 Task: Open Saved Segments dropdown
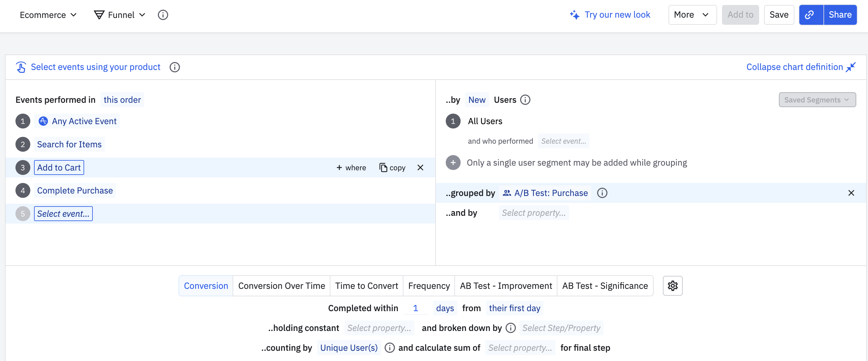point(817,100)
